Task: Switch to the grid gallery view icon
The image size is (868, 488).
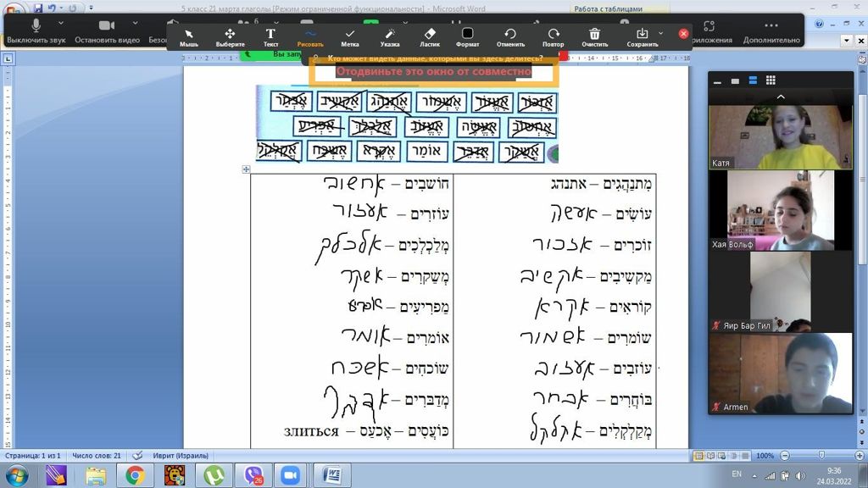Action: (771, 80)
